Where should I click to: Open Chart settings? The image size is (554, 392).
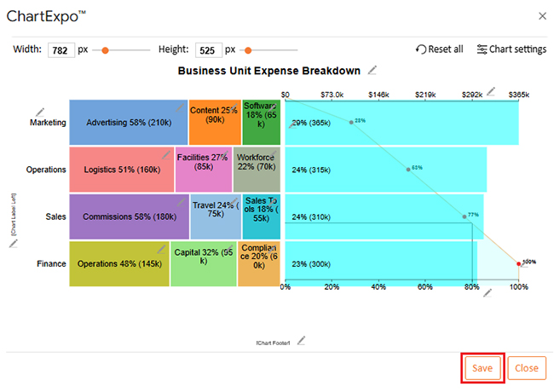point(511,49)
